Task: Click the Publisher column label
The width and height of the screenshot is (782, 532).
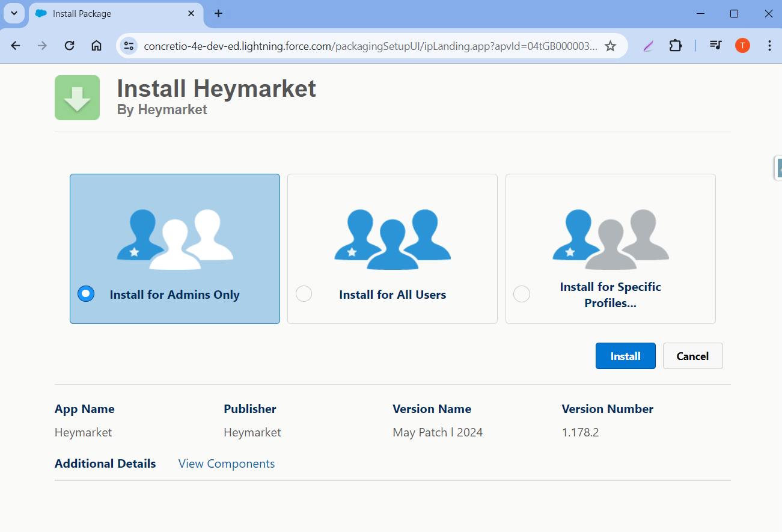Action: tap(250, 409)
